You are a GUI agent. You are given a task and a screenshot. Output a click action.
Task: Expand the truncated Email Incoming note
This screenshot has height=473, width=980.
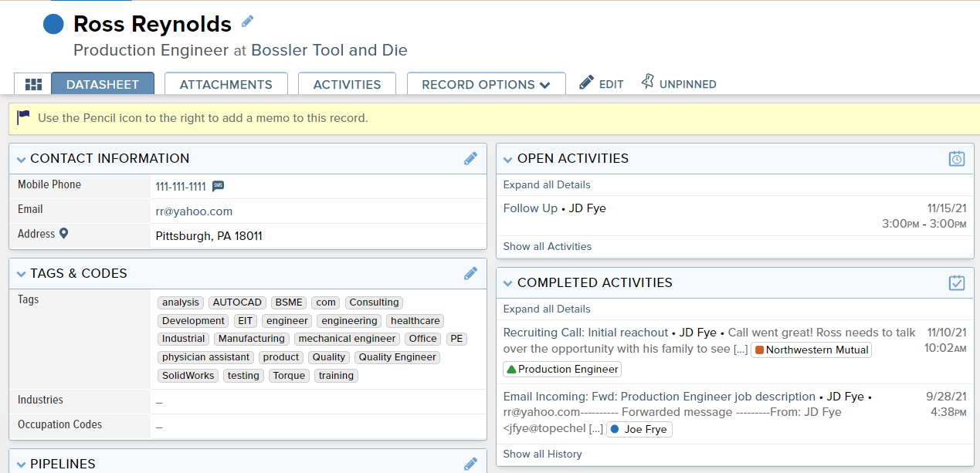[595, 429]
